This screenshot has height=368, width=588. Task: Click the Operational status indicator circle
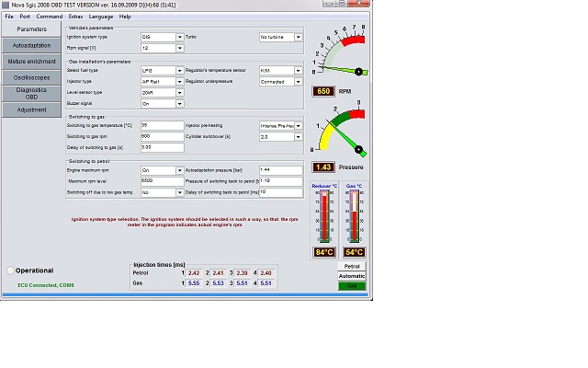(11, 270)
